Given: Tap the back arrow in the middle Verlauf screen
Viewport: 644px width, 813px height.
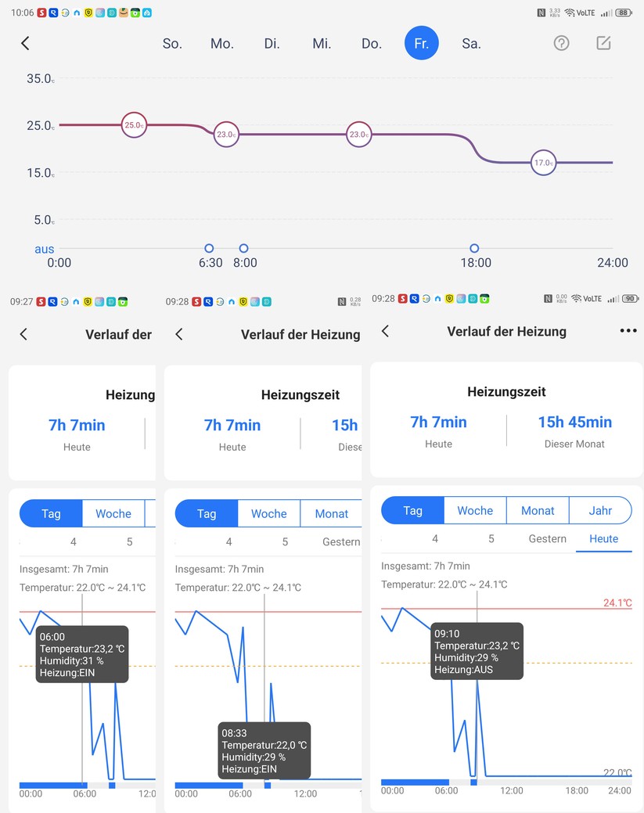Looking at the screenshot, I should (179, 333).
